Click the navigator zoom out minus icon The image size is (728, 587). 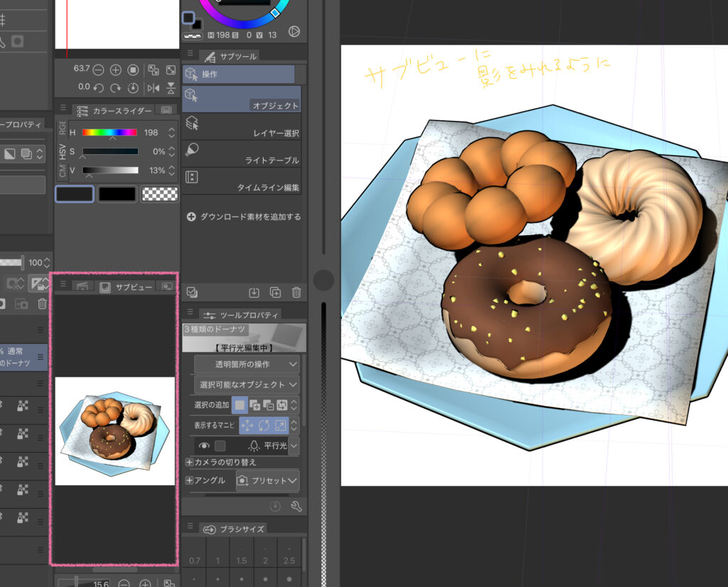click(98, 70)
